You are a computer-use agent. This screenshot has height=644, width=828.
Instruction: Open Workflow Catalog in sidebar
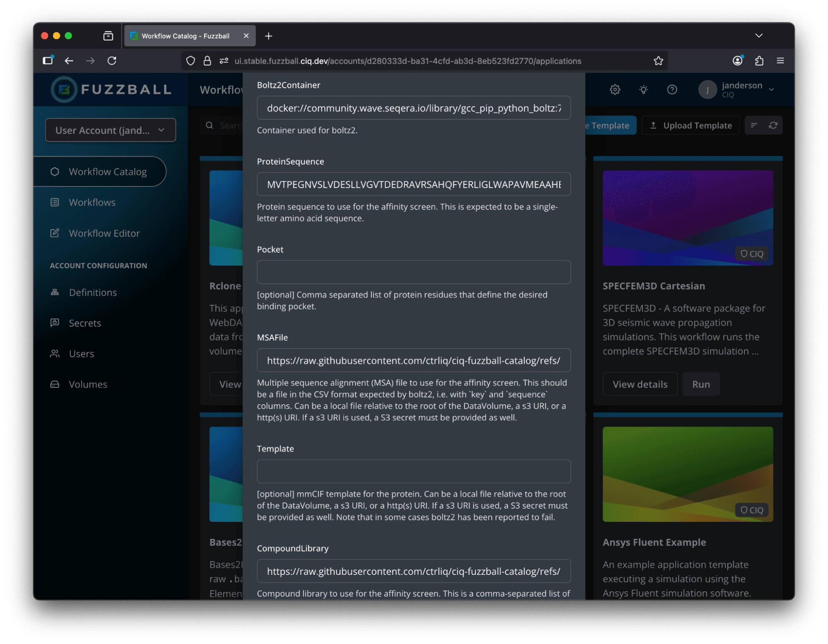(100, 171)
